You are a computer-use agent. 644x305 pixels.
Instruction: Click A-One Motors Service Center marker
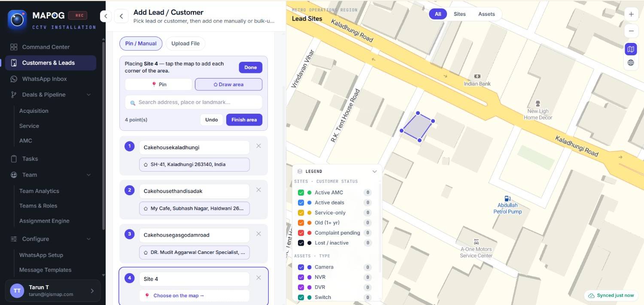click(x=476, y=242)
